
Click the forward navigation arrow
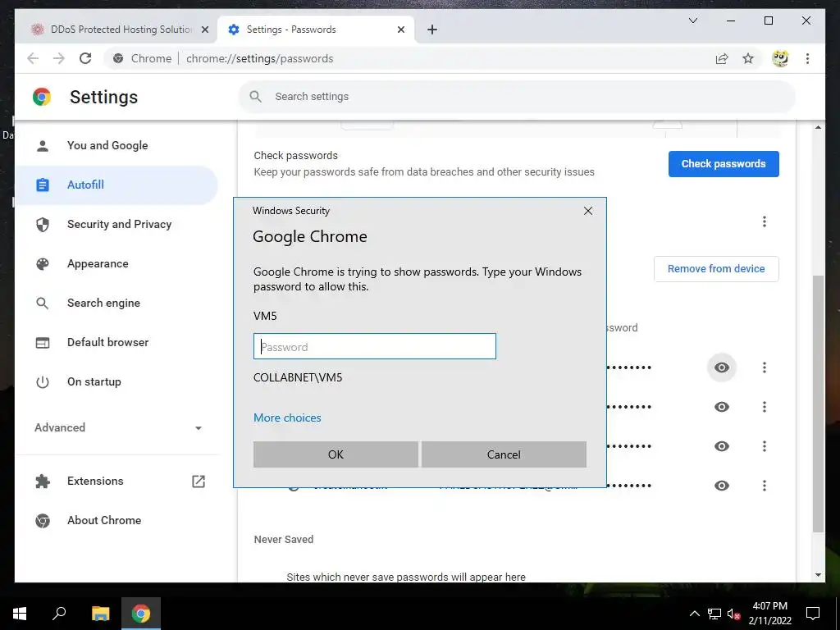[59, 58]
